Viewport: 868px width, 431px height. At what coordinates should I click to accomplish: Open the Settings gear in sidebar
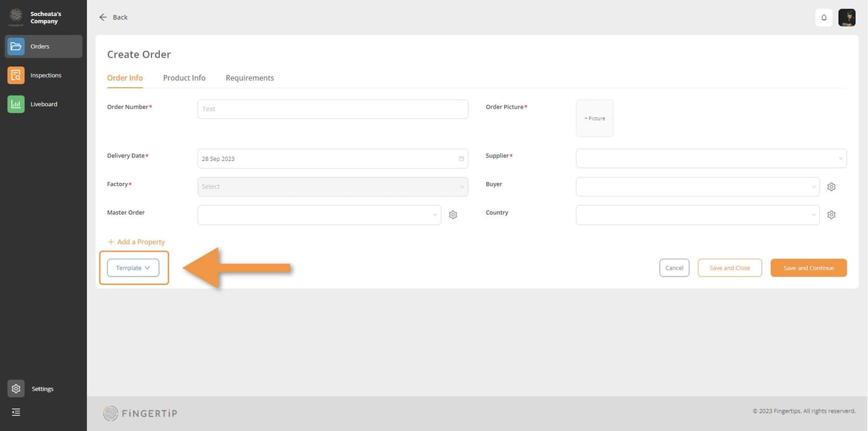click(16, 388)
